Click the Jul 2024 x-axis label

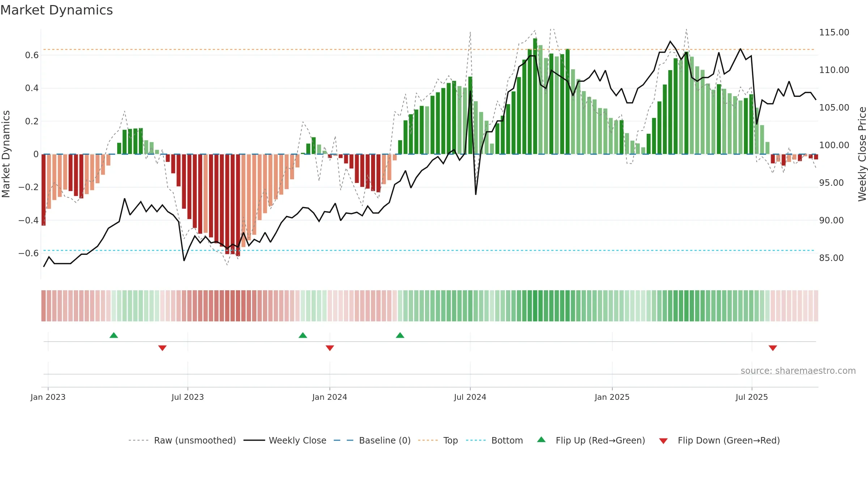point(470,397)
